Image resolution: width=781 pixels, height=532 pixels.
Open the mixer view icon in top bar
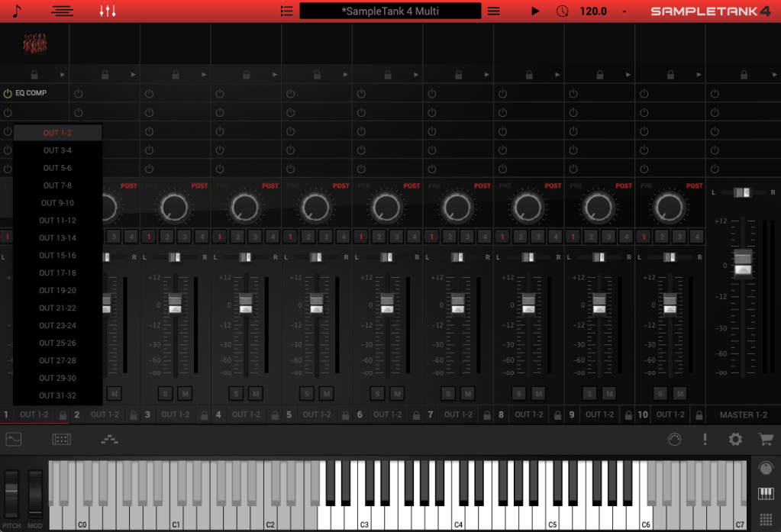click(x=108, y=11)
